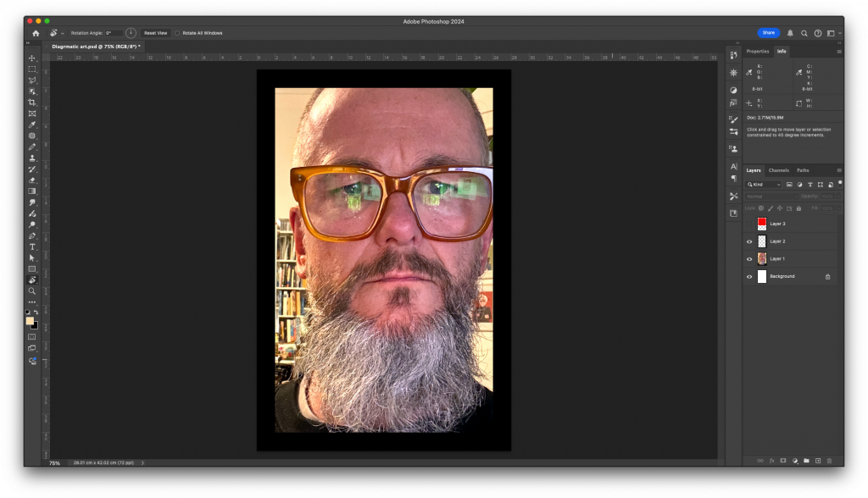The image size is (868, 498).
Task: Click the Home icon in options bar
Action: tap(36, 33)
